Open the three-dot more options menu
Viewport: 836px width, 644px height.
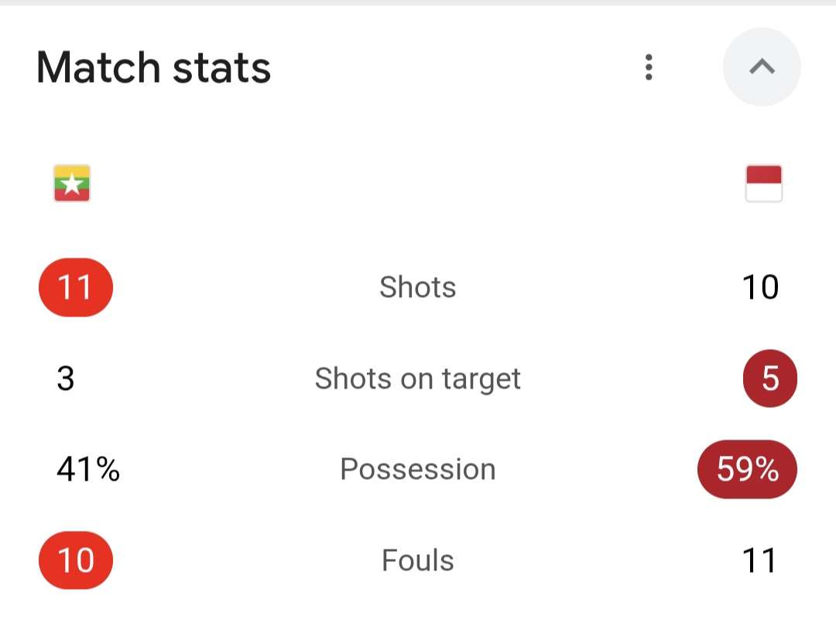[x=649, y=67]
